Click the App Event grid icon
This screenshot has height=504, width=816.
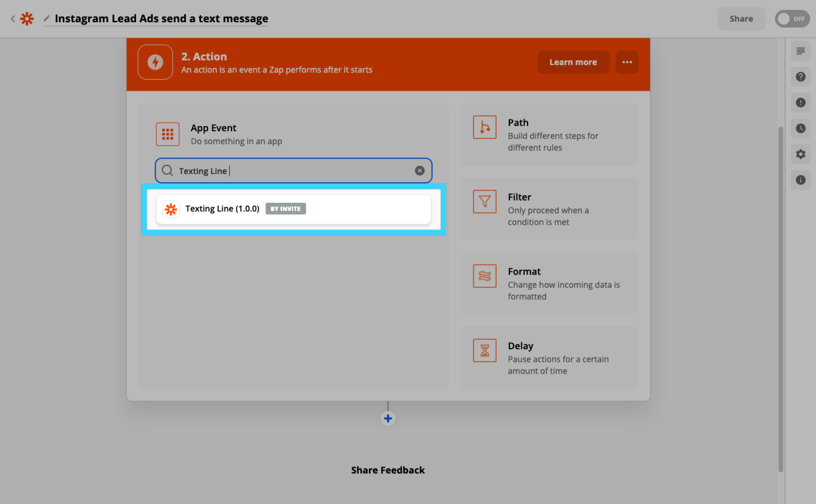167,134
